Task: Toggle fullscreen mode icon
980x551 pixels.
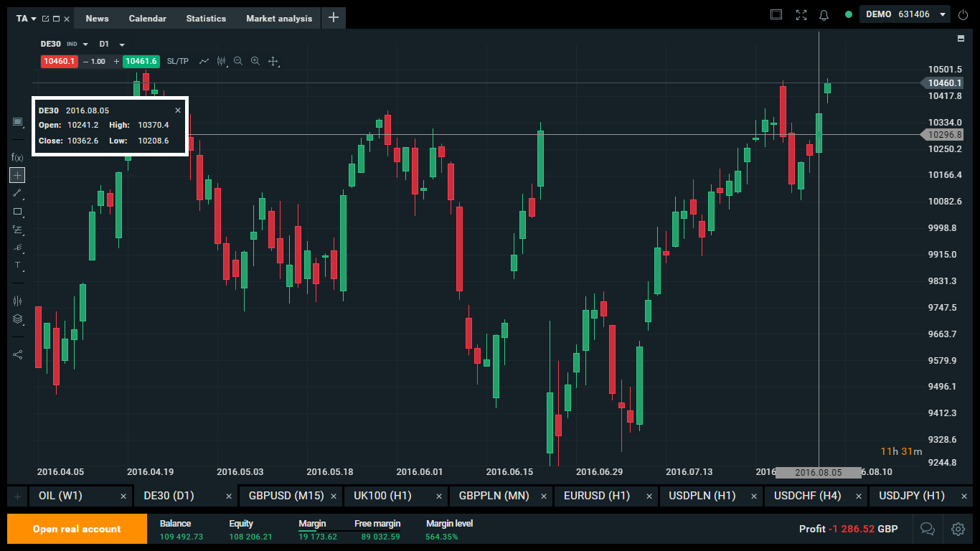Action: point(801,14)
